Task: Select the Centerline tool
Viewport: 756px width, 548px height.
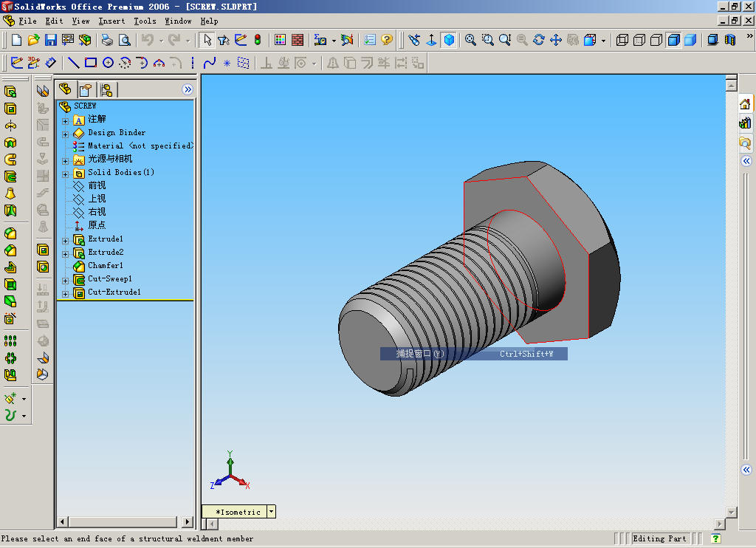Action: tap(193, 63)
